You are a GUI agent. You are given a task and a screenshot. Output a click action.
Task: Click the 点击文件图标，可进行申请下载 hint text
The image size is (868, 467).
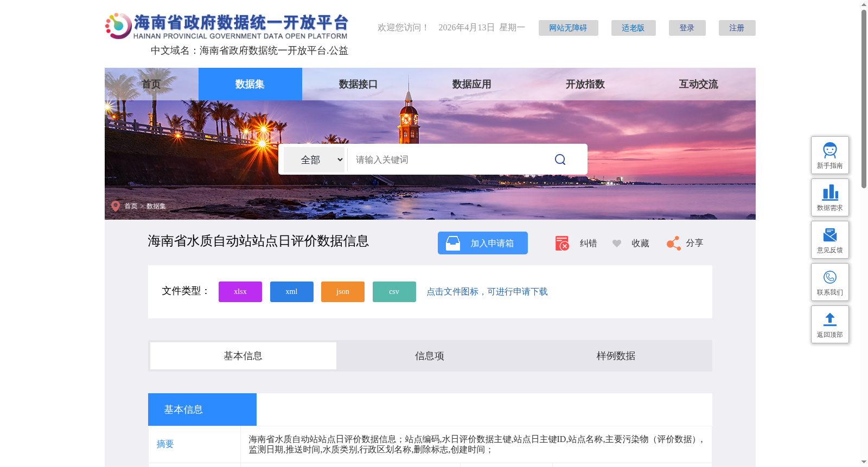point(487,292)
